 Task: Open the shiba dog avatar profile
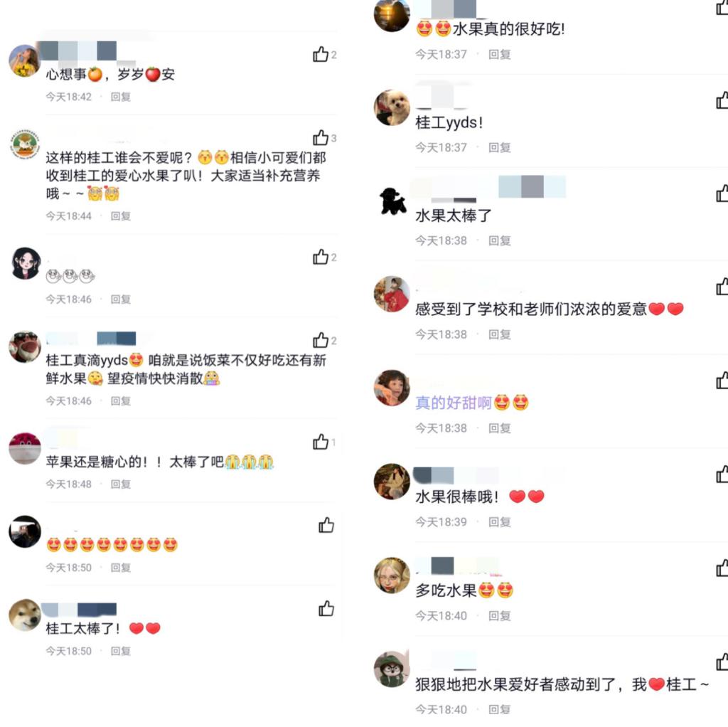coord(25,615)
